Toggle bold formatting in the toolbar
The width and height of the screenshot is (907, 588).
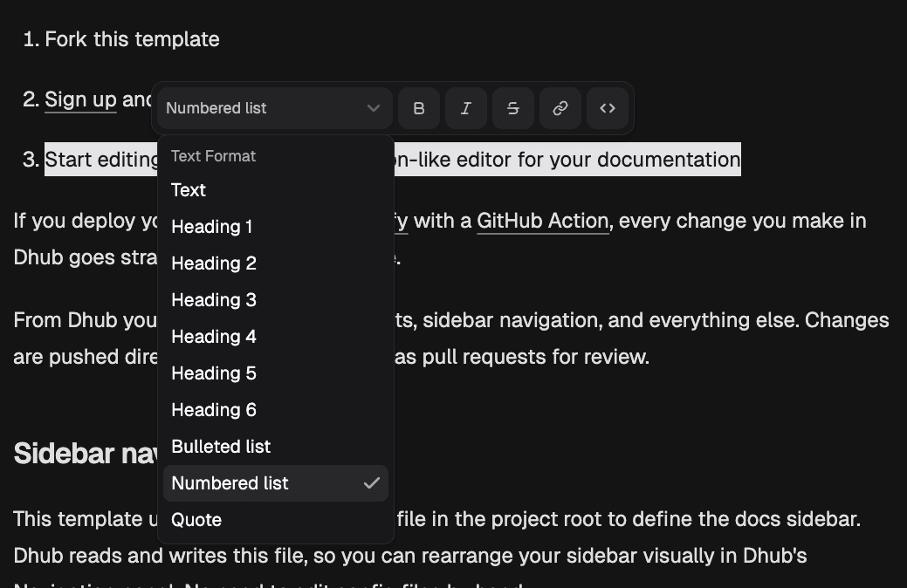pyautogui.click(x=418, y=107)
